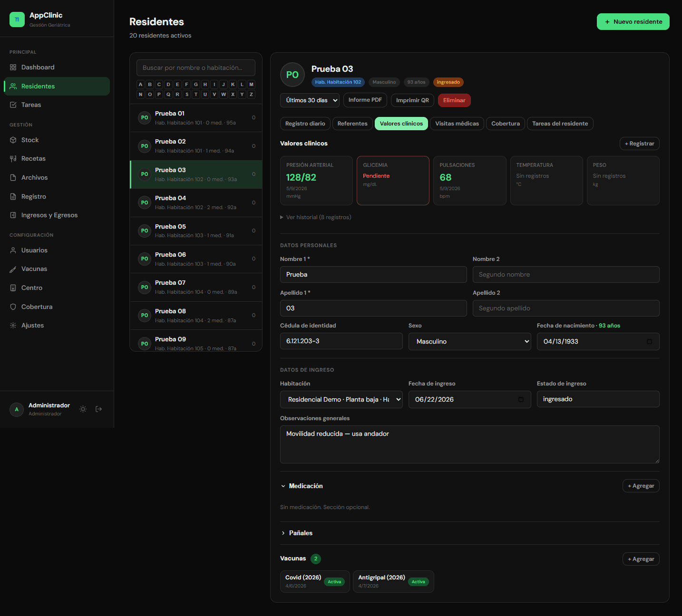Click the Cédula de identidad field
This screenshot has width=682, height=616.
pyautogui.click(x=341, y=341)
